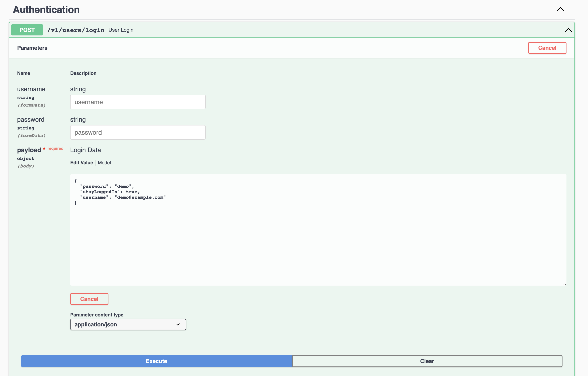The image size is (588, 376).
Task: Click the Authentication section heading
Action: [x=46, y=10]
